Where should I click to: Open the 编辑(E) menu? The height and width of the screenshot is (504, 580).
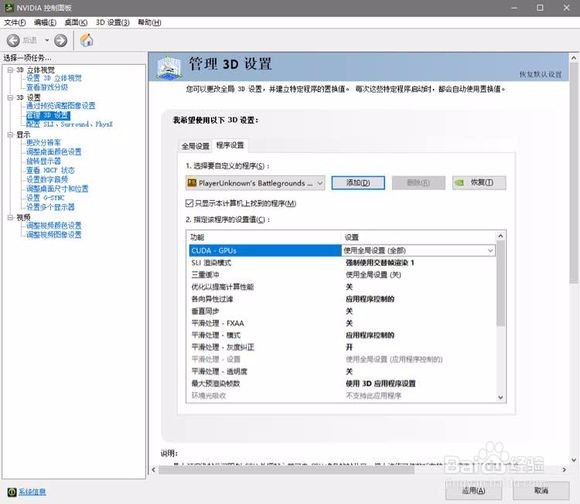click(x=45, y=23)
